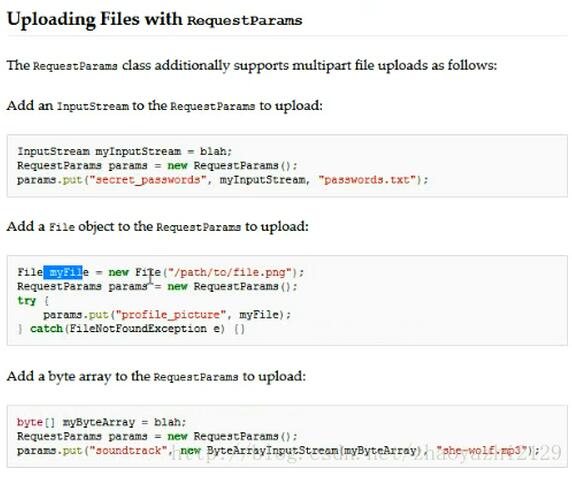
Task: Click the "secret_passwords" string in first code block
Action: [x=148, y=180]
